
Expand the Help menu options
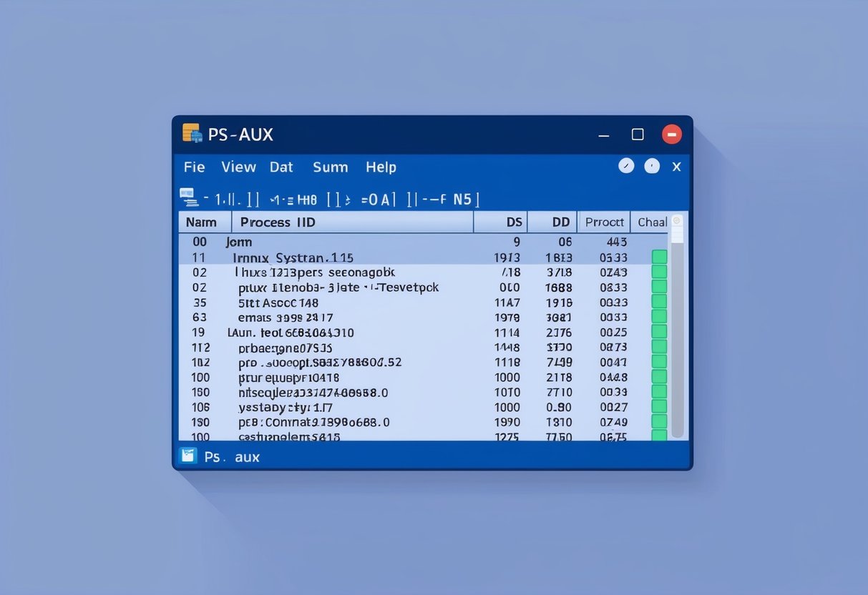(x=381, y=167)
